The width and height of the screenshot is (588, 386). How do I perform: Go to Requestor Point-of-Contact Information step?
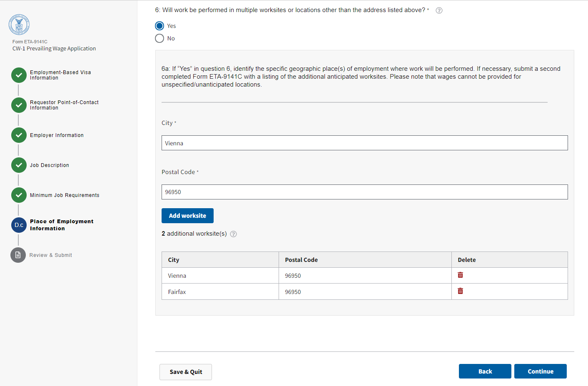pos(64,105)
